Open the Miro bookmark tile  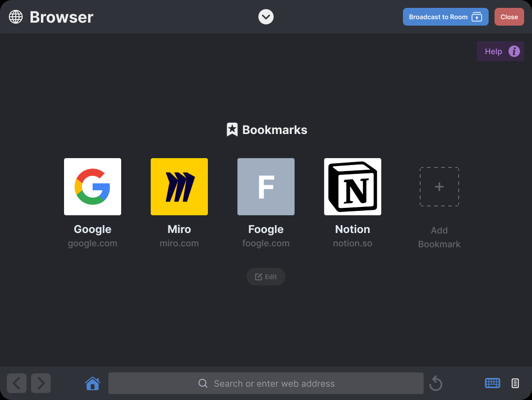[179, 187]
